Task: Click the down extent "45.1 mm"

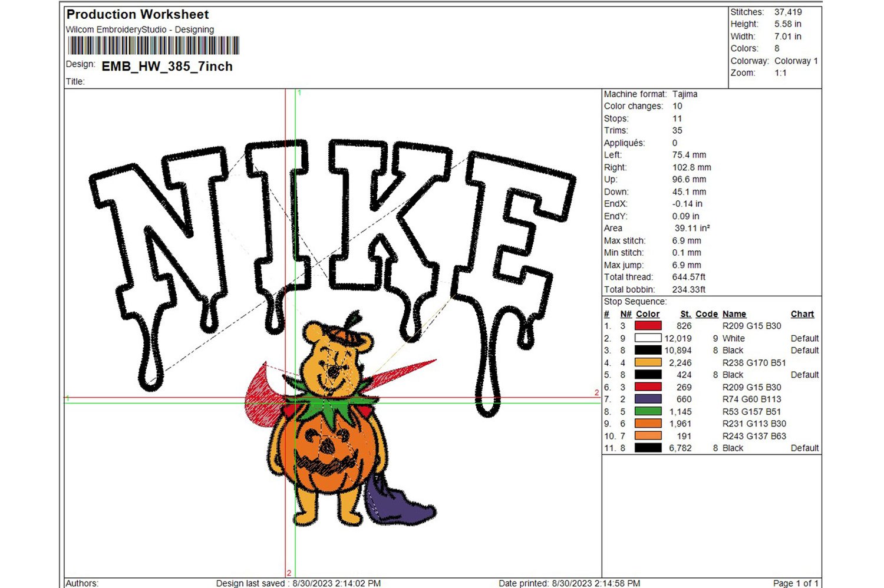Action: click(x=690, y=191)
